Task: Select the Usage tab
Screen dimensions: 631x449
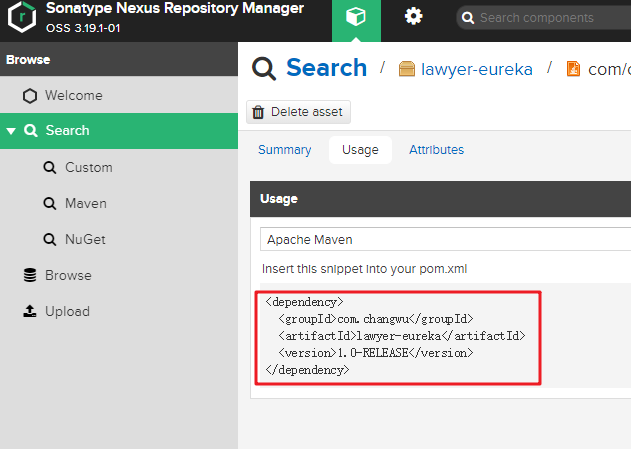Action: (x=360, y=150)
